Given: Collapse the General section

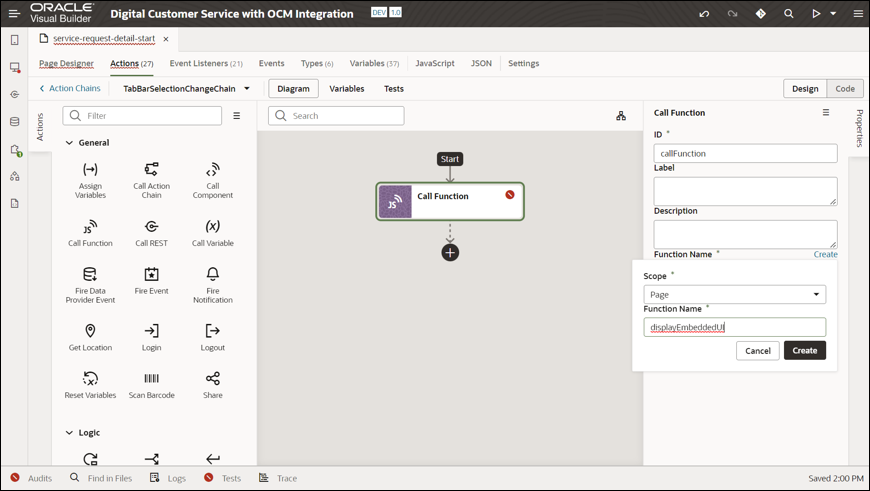Looking at the screenshot, I should coord(69,143).
